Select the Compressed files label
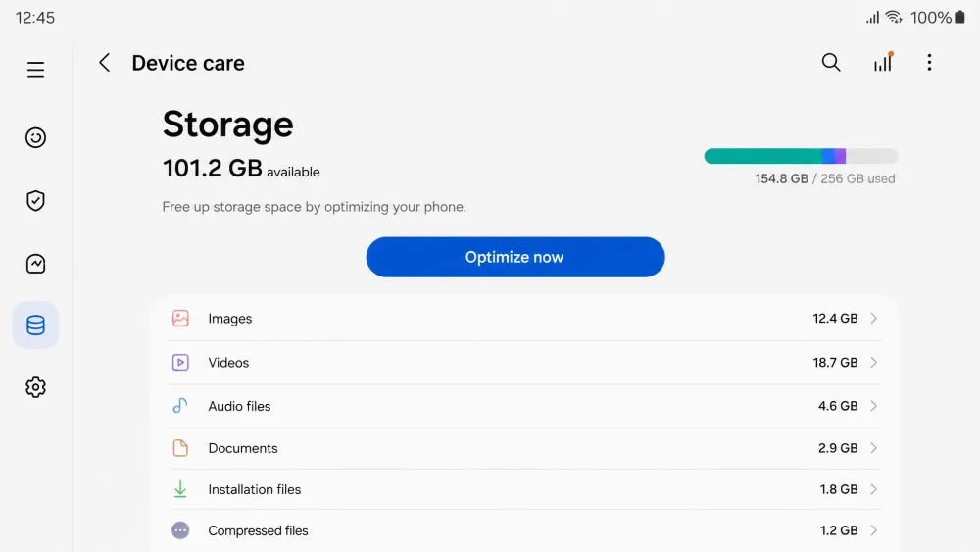 click(x=258, y=530)
